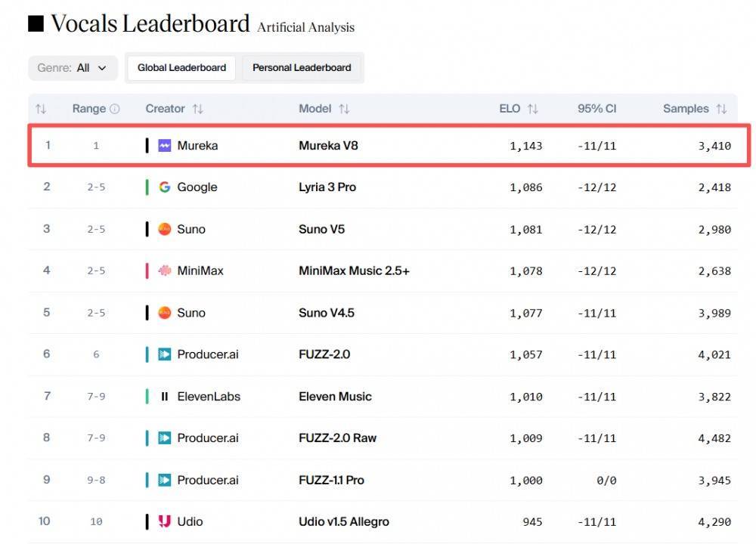Switch to the Personal Leaderboard tab
Viewport: 756px width, 544px height.
coord(302,68)
